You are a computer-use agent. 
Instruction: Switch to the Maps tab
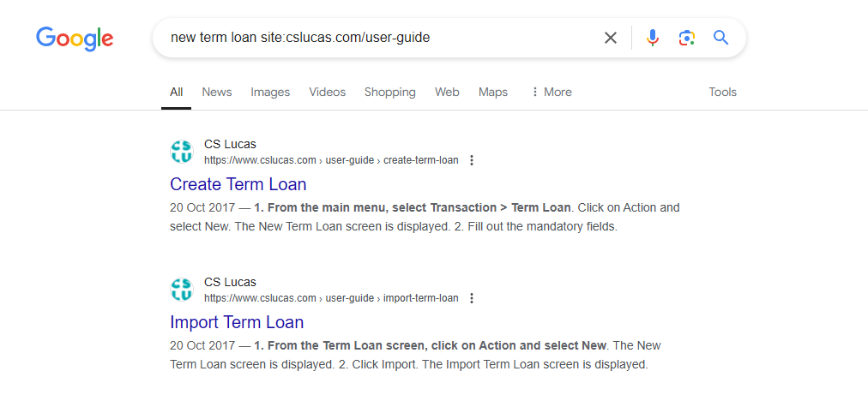click(493, 92)
